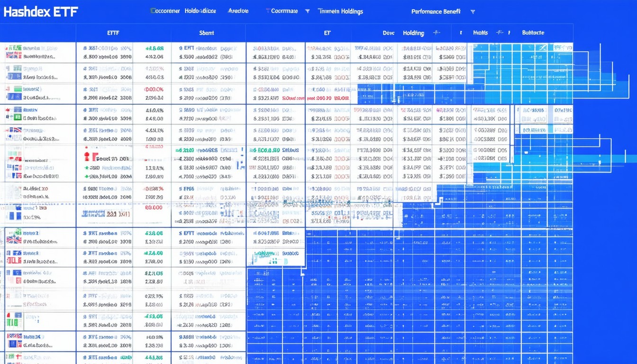Screen dimensions: 637x364
Task: Switch to the Holdeadicce tab
Action: point(200,11)
